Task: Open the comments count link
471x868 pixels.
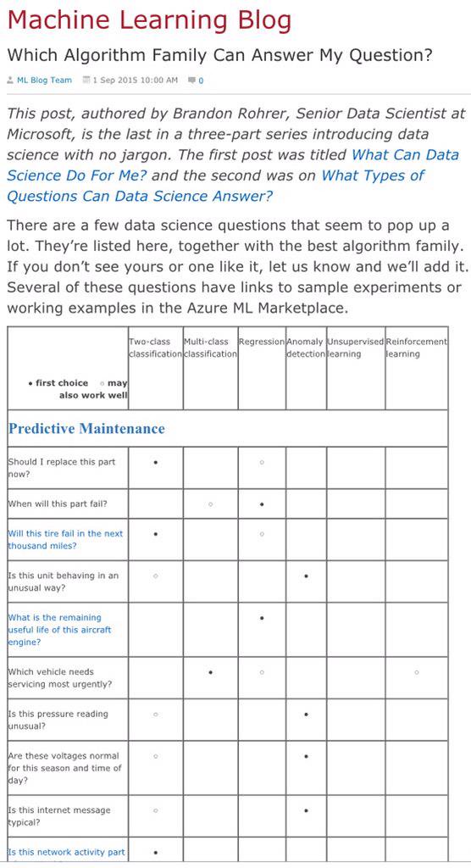Action: [x=201, y=81]
